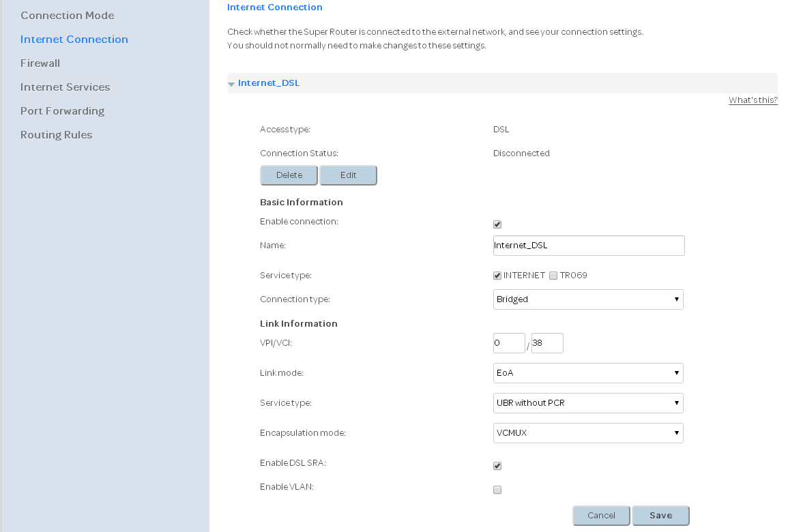Click the Edit connection button

pyautogui.click(x=348, y=175)
